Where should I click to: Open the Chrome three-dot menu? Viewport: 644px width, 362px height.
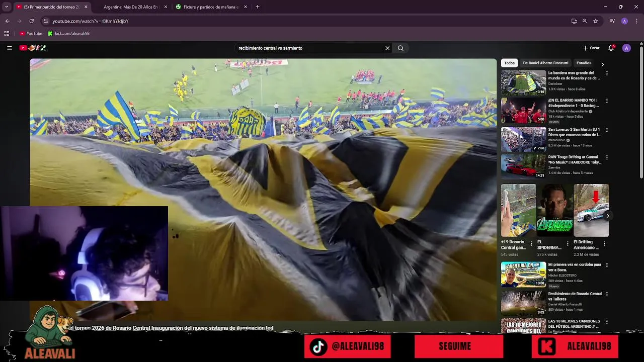637,21
